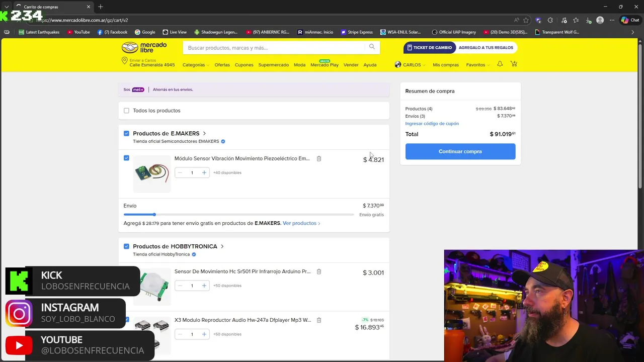644x362 pixels.
Task: Increase quantity of Sensor De Movimiento Hc Sr501
Action: click(x=204, y=286)
